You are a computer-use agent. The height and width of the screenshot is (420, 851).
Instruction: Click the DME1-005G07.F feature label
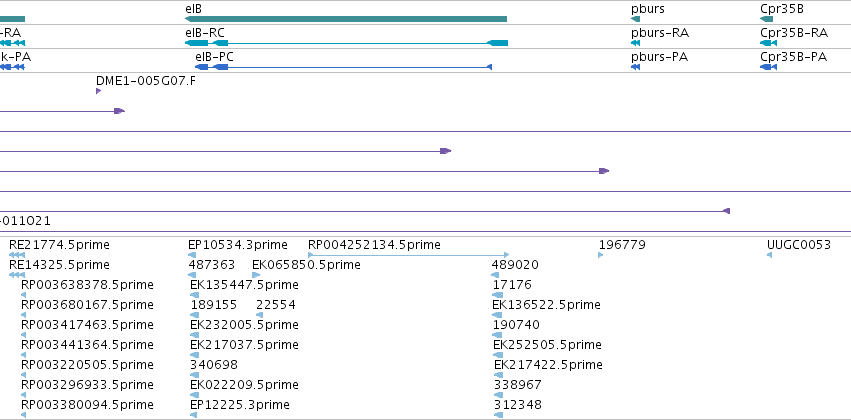pos(145,81)
